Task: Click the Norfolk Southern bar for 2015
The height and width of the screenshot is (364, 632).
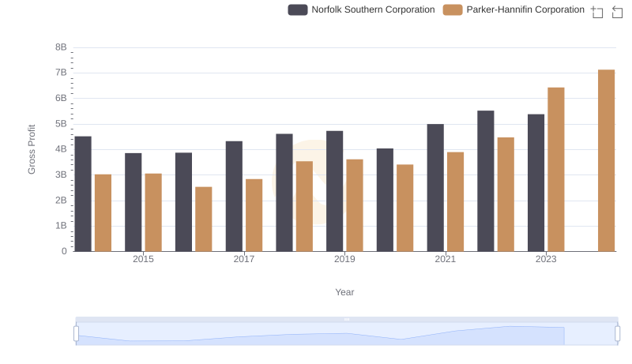Action: click(134, 202)
